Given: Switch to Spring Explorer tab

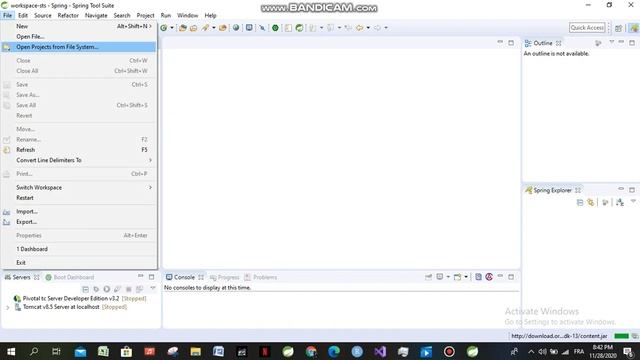Looking at the screenshot, I should (552, 190).
